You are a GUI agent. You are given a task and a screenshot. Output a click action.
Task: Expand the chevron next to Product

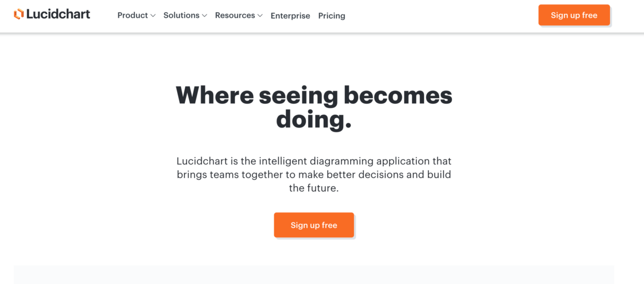tap(153, 16)
